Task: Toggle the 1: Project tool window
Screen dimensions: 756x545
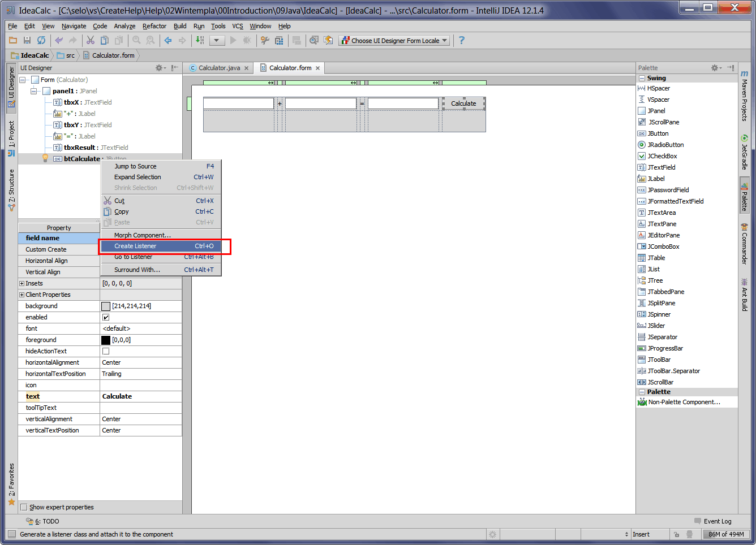Action: tap(11, 138)
